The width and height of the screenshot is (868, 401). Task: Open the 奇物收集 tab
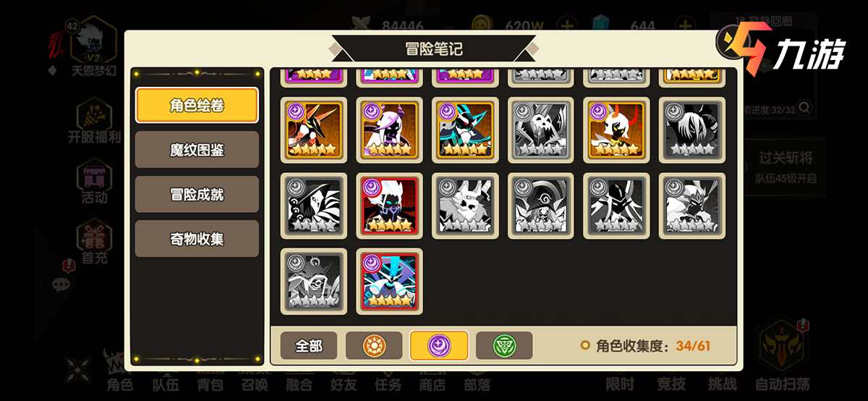pyautogui.click(x=197, y=238)
